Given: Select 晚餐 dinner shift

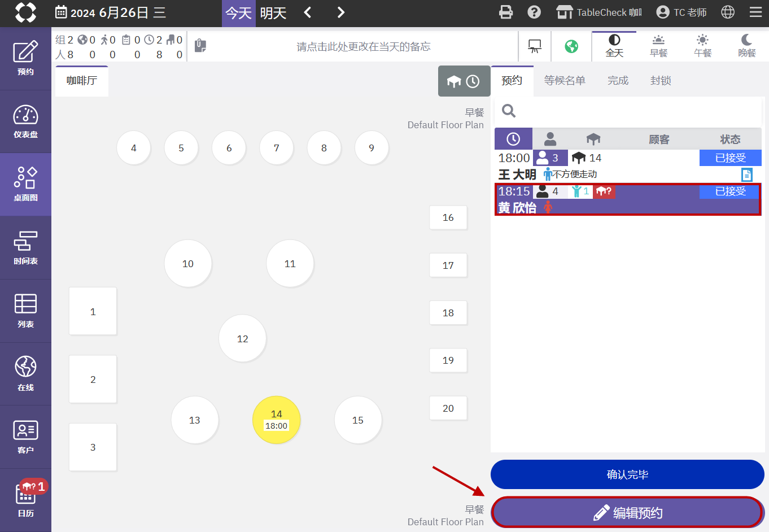Looking at the screenshot, I should 746,46.
